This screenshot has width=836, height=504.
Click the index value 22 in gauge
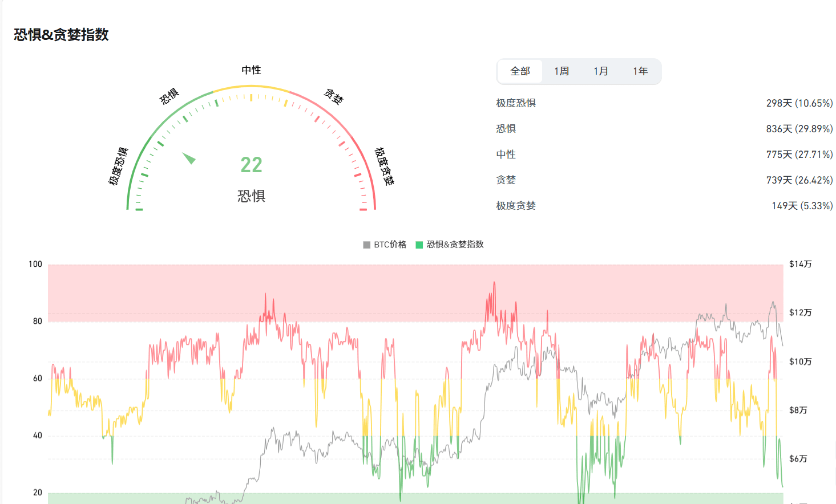pos(251,165)
